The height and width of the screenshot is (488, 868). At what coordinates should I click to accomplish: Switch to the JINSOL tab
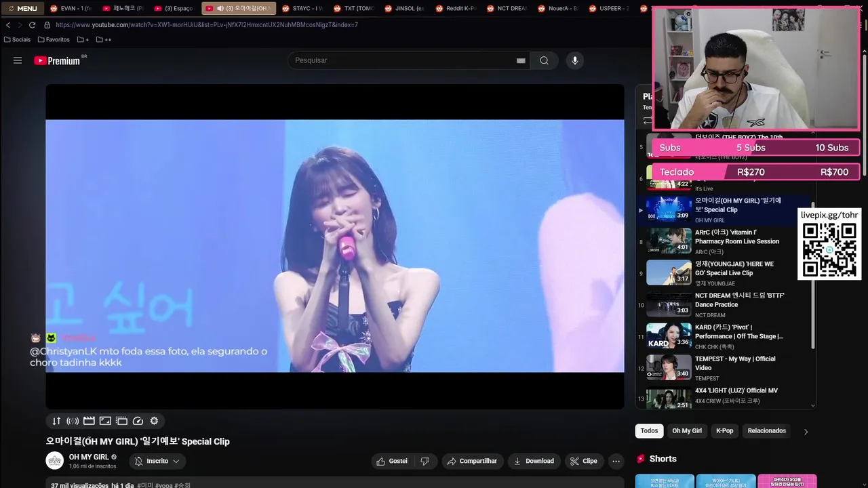click(x=405, y=8)
